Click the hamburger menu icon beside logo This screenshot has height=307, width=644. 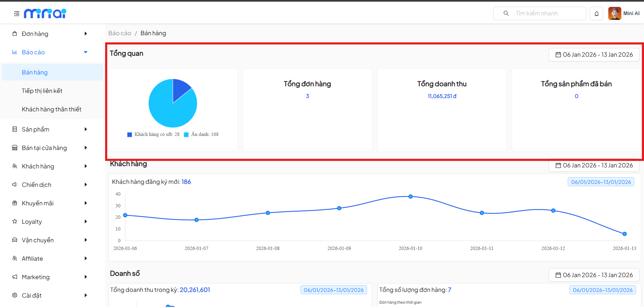pos(16,14)
